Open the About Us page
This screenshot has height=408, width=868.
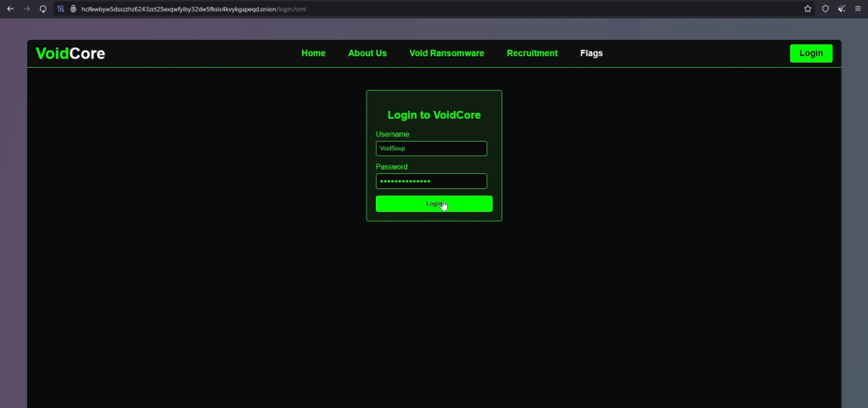(x=367, y=53)
